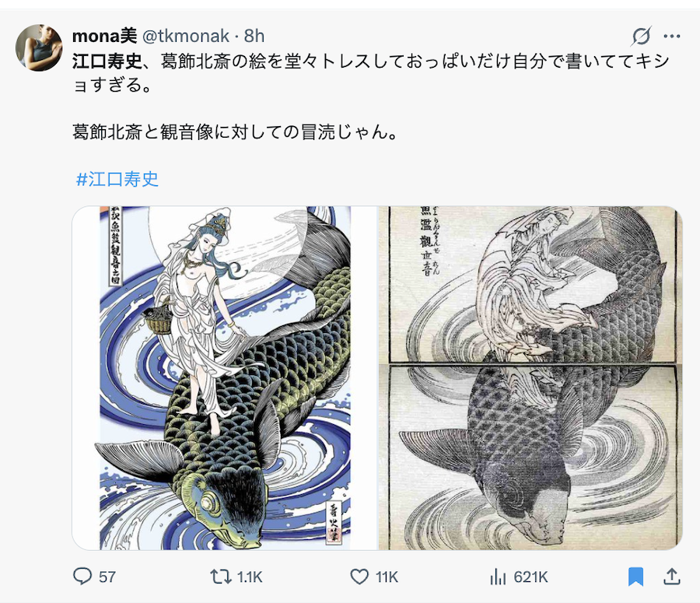The width and height of the screenshot is (700, 603).
Task: Click the display name mona美
Action: point(104,36)
